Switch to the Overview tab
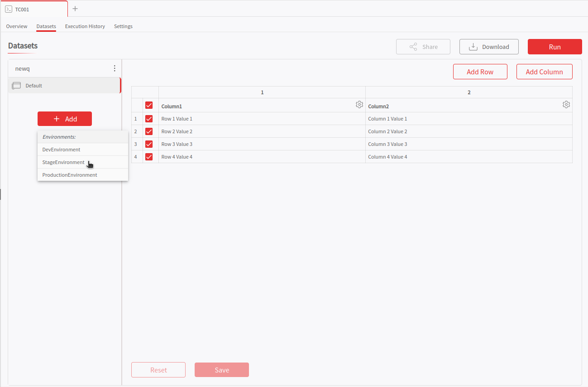Viewport: 588px width, 387px height. (x=17, y=26)
